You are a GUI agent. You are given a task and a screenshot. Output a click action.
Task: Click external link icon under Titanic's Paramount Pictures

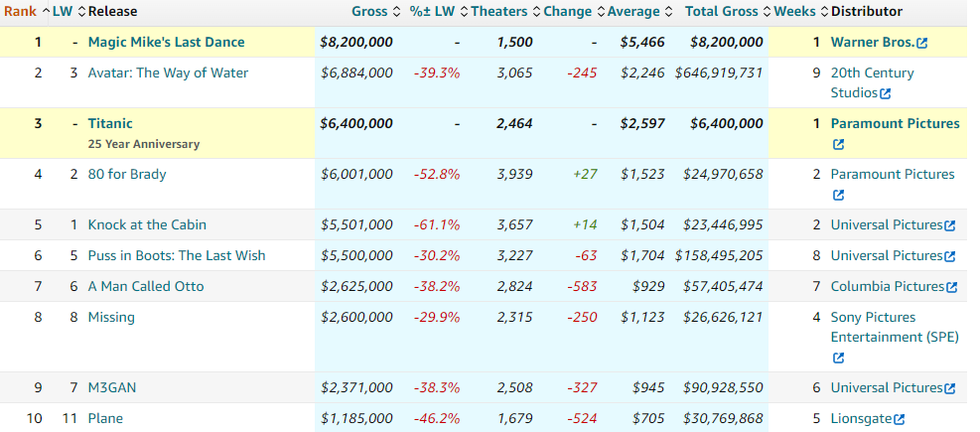pyautogui.click(x=837, y=144)
